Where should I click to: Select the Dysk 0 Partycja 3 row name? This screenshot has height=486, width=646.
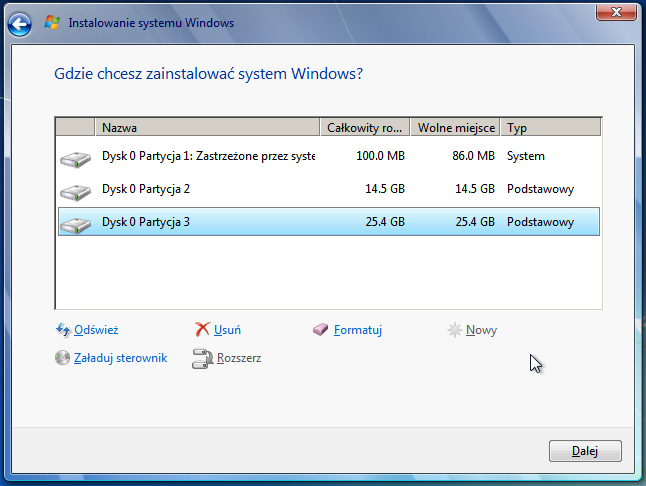pos(146,222)
